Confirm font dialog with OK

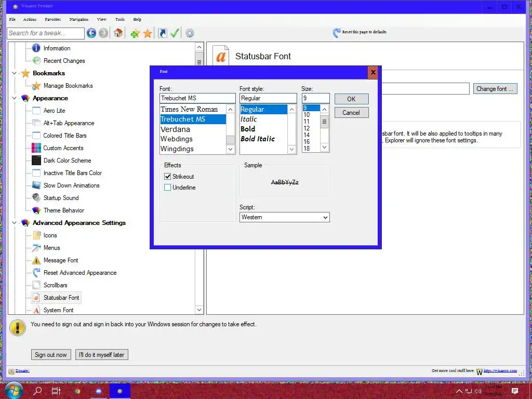tap(352, 99)
